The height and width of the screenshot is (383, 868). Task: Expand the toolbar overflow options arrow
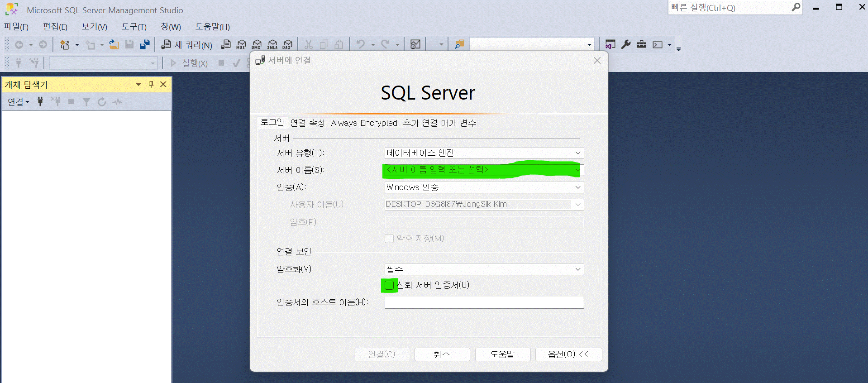tap(678, 49)
